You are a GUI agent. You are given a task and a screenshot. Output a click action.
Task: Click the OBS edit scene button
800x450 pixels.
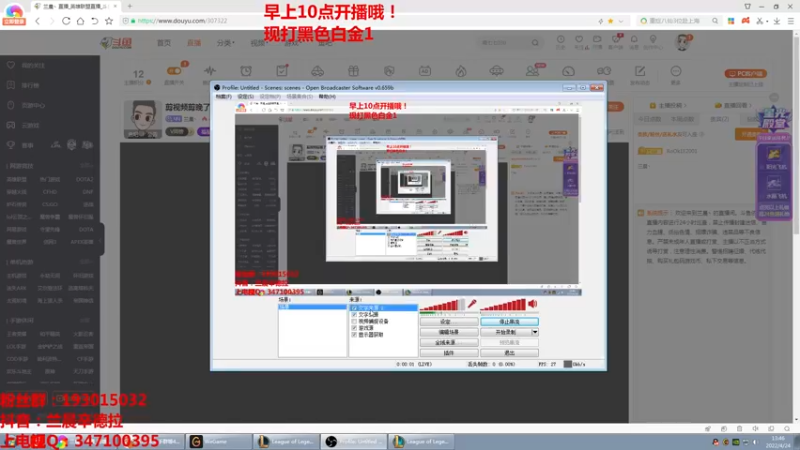pos(449,332)
